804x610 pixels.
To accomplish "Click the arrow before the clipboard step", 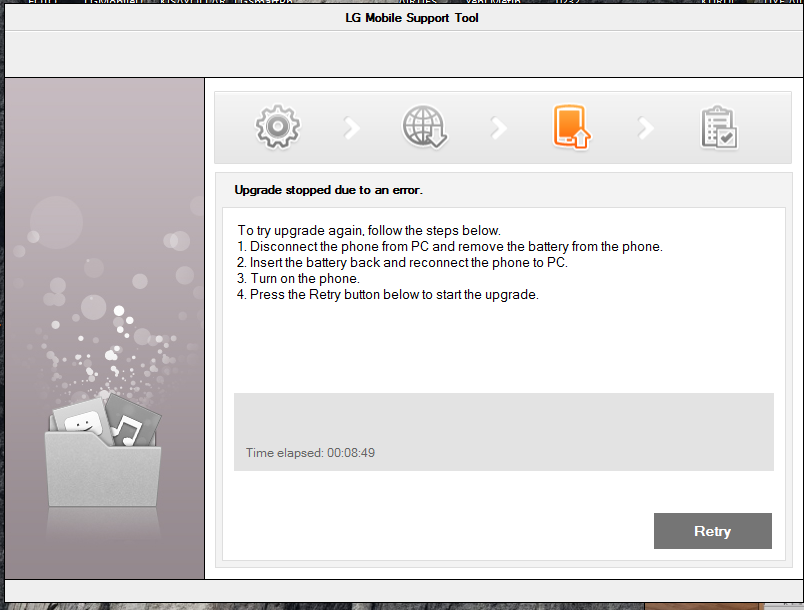I will point(646,128).
